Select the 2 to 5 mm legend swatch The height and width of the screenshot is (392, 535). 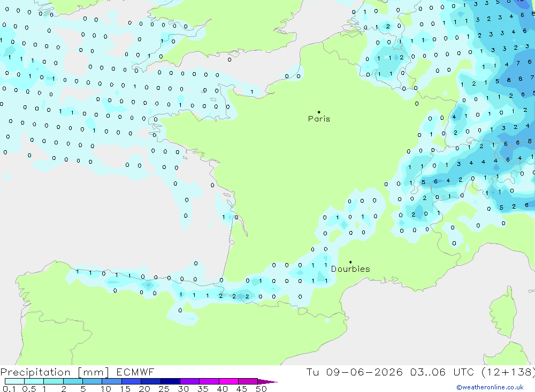73,381
